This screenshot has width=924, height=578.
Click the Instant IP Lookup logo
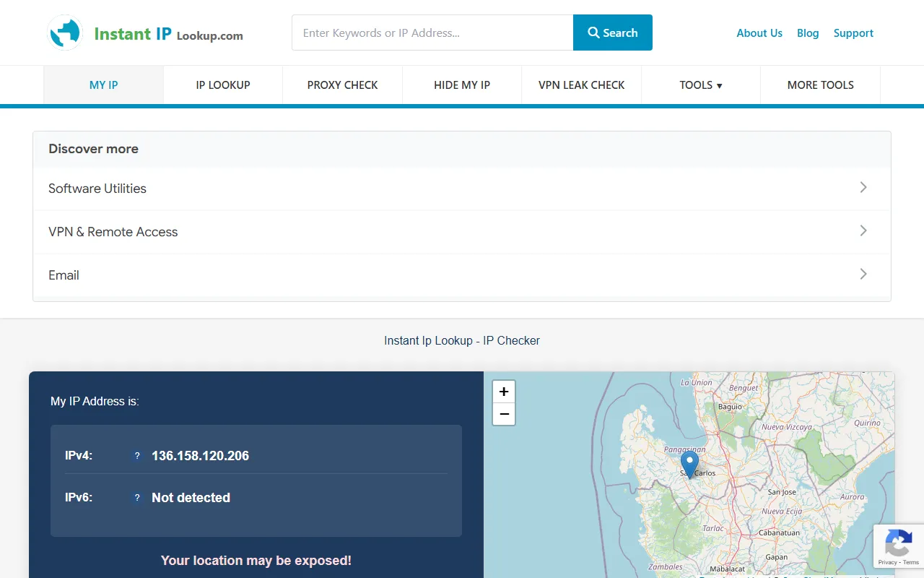[145, 33]
